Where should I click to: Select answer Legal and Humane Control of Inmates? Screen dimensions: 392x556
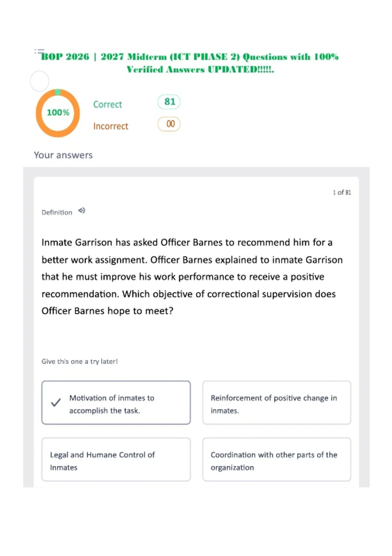(116, 460)
